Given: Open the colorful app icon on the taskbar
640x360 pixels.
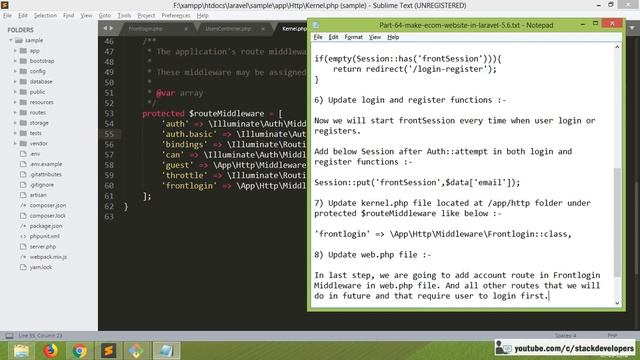Looking at the screenshot, I should [x=137, y=351].
